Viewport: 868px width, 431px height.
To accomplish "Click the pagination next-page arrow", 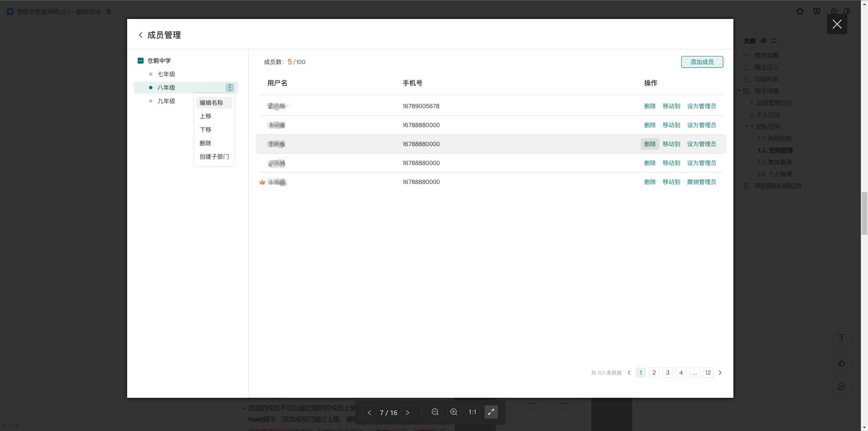I will [x=720, y=373].
